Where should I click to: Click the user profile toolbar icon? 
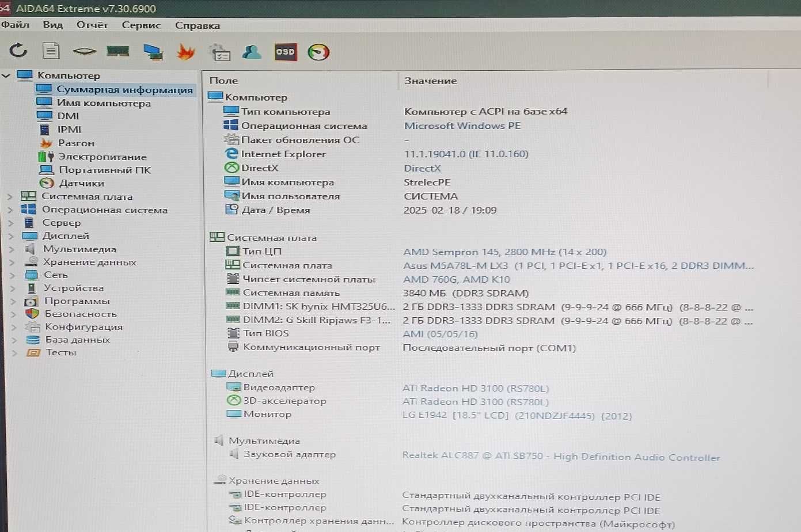click(252, 52)
